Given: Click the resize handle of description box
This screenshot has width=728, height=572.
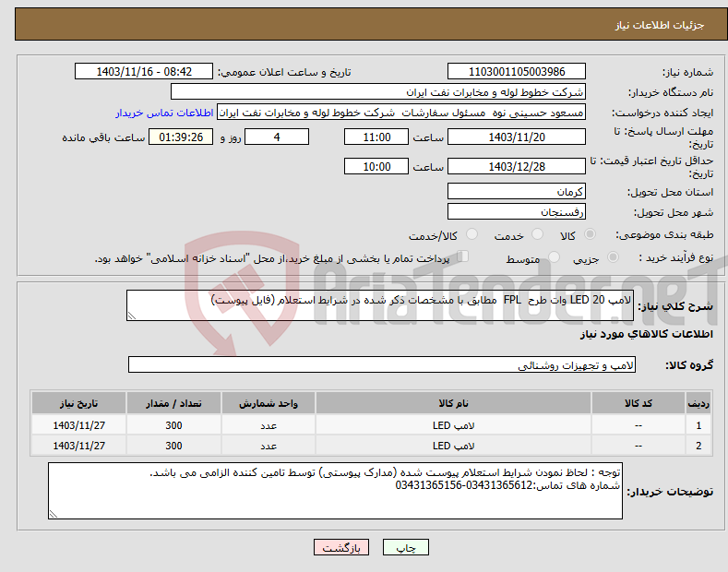Looking at the screenshot, I should coord(132,316).
